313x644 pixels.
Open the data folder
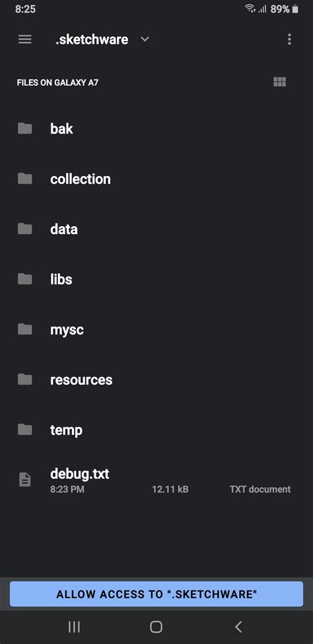156,229
